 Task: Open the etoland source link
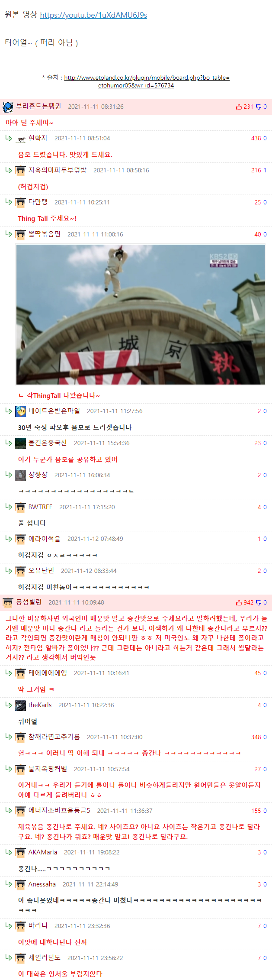click(x=147, y=81)
